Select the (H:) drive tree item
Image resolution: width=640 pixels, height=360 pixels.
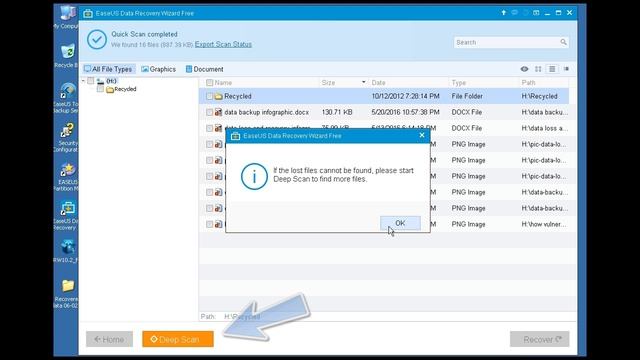point(111,81)
